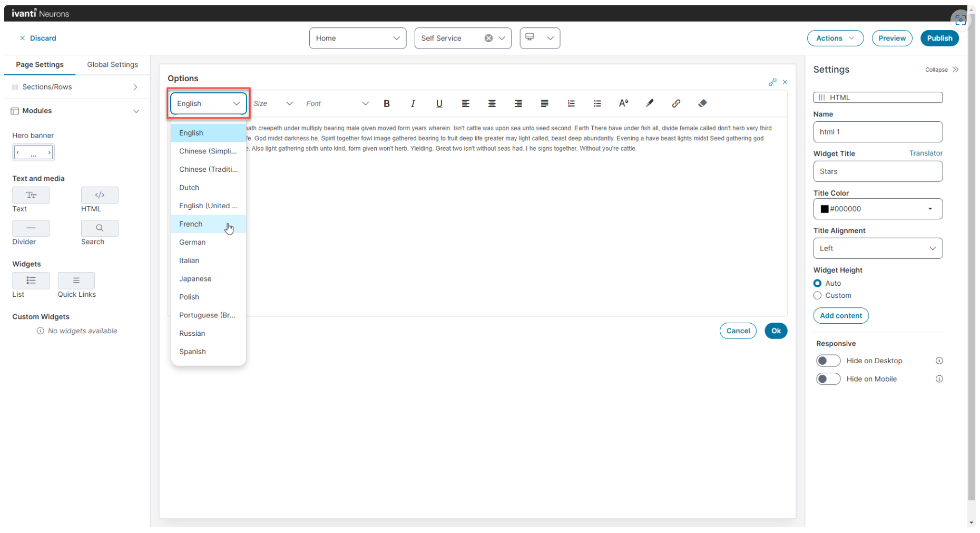Switch to the Global Settings tab
Screen dimensions: 980x533
tap(113, 65)
